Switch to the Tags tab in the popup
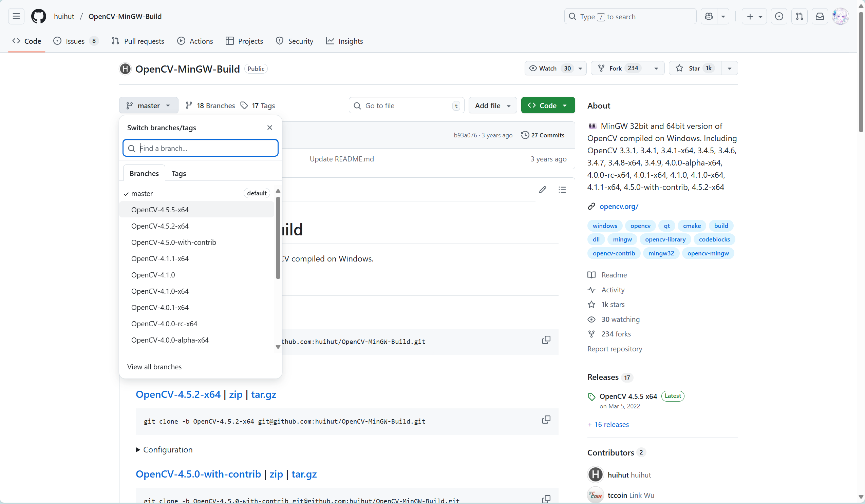Image resolution: width=865 pixels, height=504 pixels. click(178, 174)
